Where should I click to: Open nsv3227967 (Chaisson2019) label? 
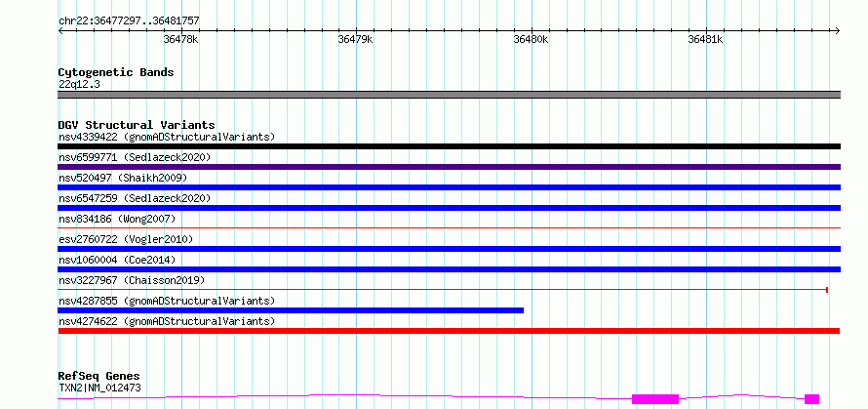tap(132, 280)
